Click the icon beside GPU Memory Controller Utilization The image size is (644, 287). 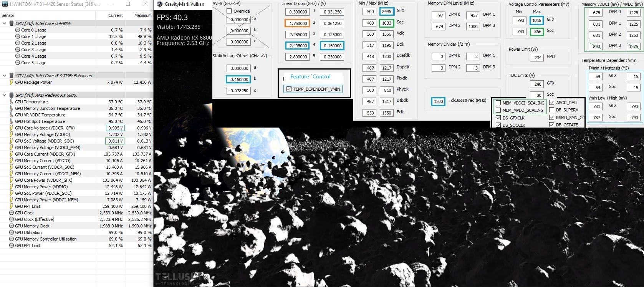click(x=12, y=239)
